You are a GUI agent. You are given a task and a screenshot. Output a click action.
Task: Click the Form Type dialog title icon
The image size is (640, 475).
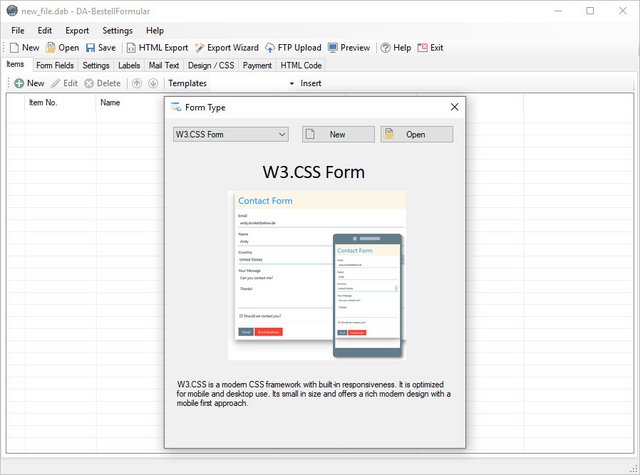[x=176, y=107]
